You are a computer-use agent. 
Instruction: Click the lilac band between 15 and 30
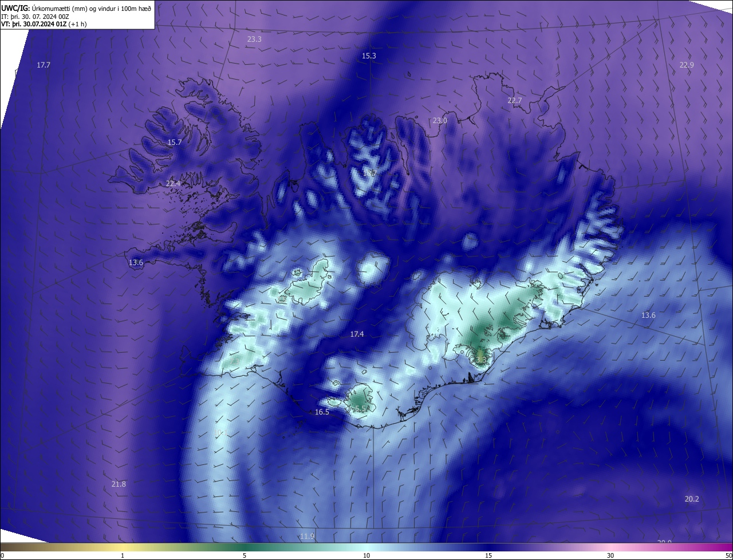pyautogui.click(x=550, y=547)
